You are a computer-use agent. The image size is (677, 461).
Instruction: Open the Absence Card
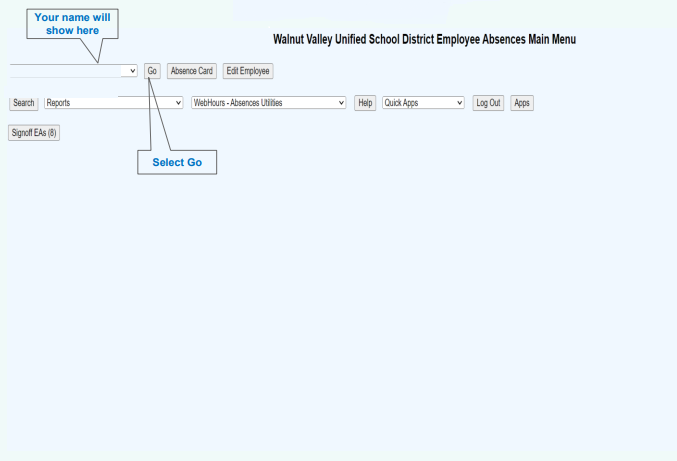coord(191,71)
